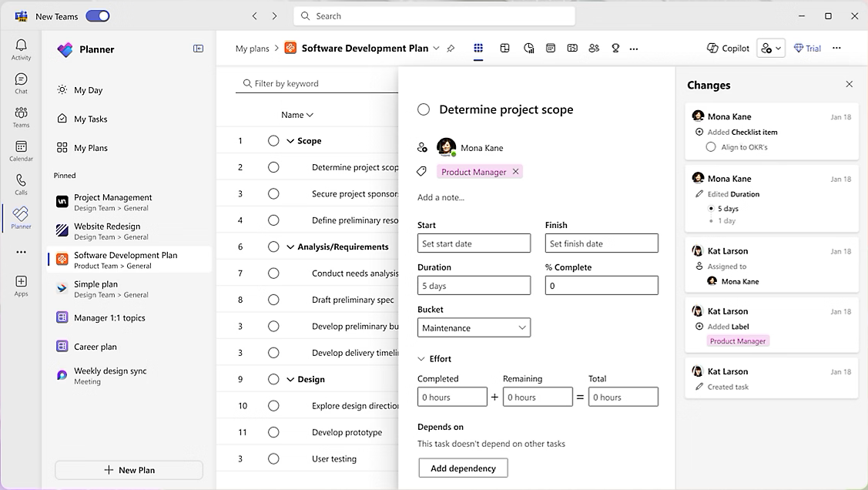Mark Determine project scope complete in details
The height and width of the screenshot is (490, 868).
(x=424, y=109)
